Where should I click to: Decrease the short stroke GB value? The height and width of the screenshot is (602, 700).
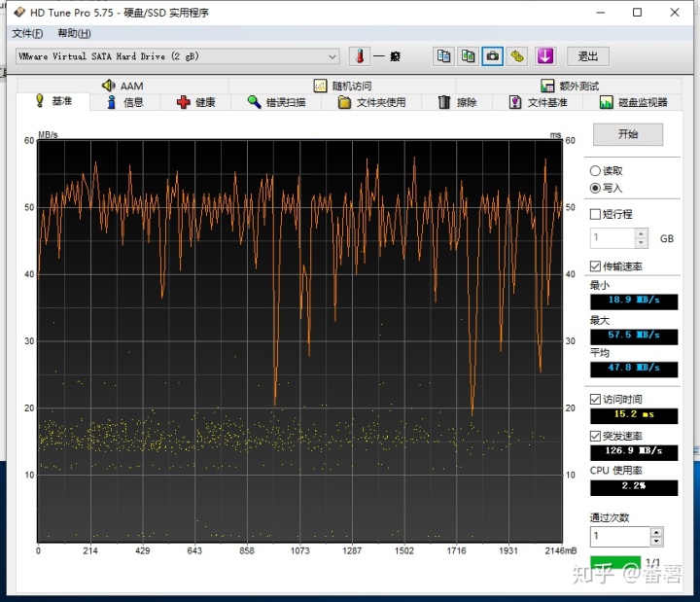(x=641, y=242)
